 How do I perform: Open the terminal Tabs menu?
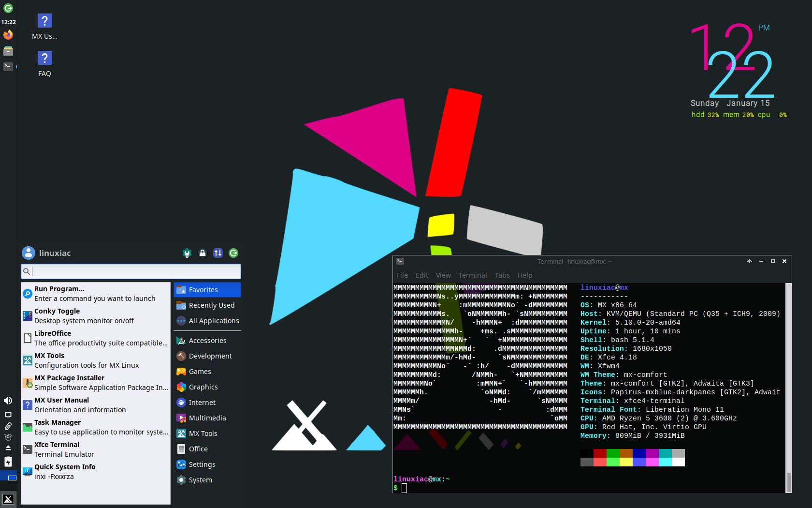(502, 275)
